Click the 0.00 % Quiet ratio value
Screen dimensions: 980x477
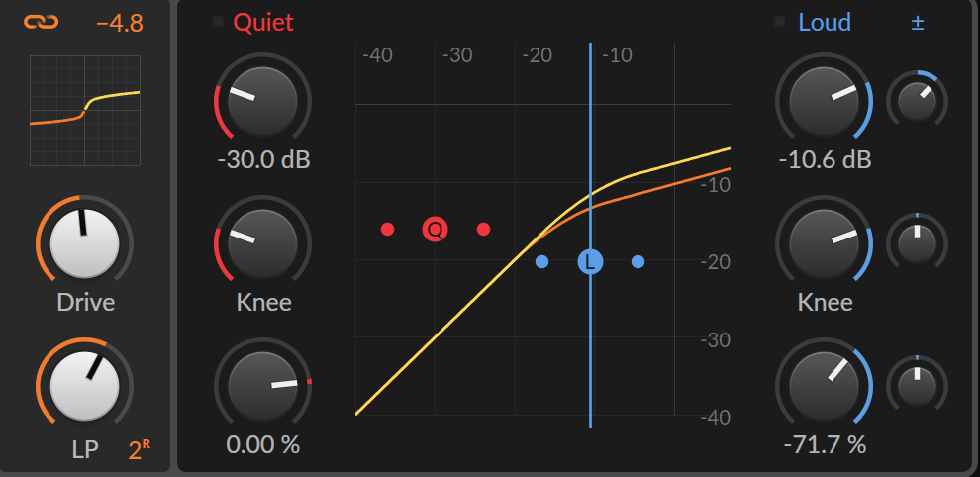(x=263, y=445)
